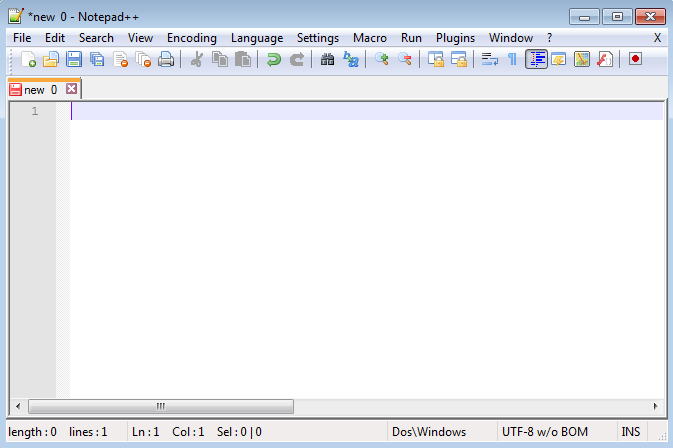The height and width of the screenshot is (448, 673).
Task: Save all files using stacked floppy icon
Action: pos(97,59)
